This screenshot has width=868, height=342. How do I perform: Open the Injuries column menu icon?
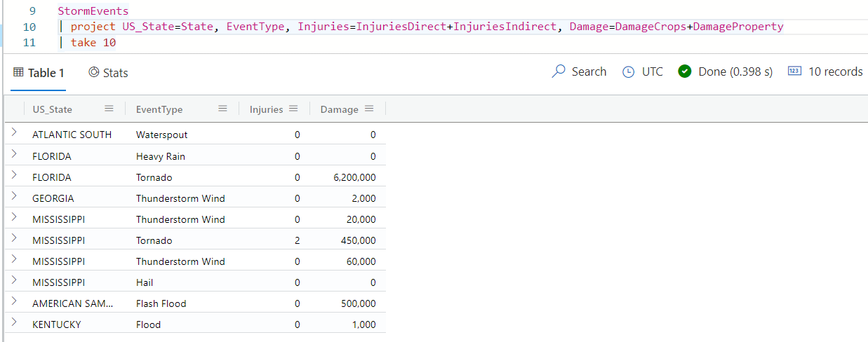coord(293,109)
